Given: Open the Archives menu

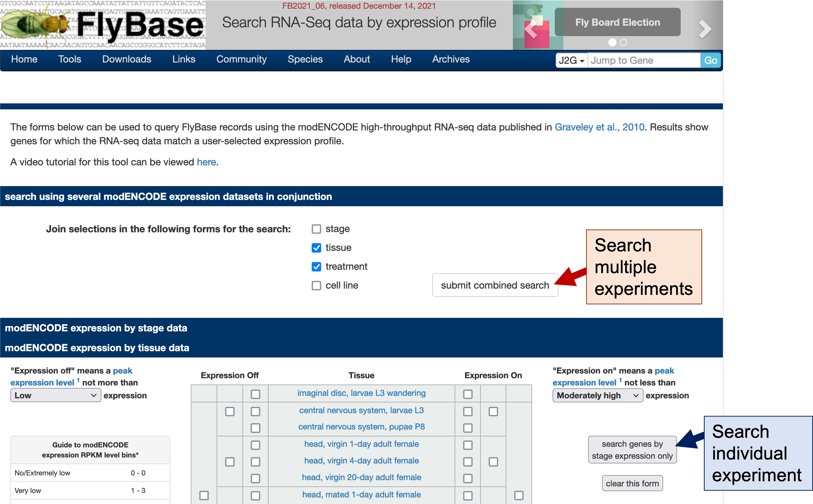Looking at the screenshot, I should (451, 59).
